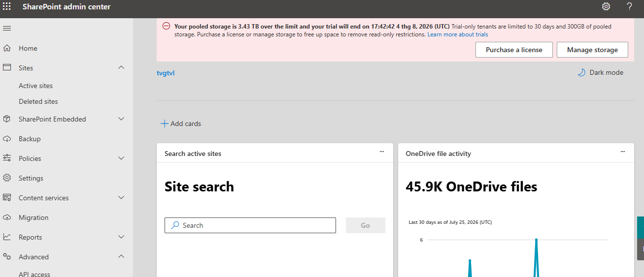Click the red error icon in banner
This screenshot has width=644, height=277.
[x=167, y=26]
